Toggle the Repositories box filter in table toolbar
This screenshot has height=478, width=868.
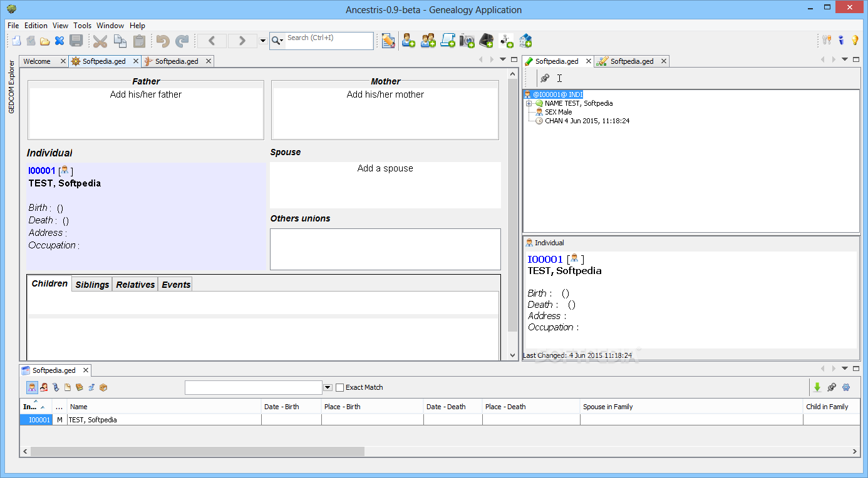pyautogui.click(x=103, y=387)
